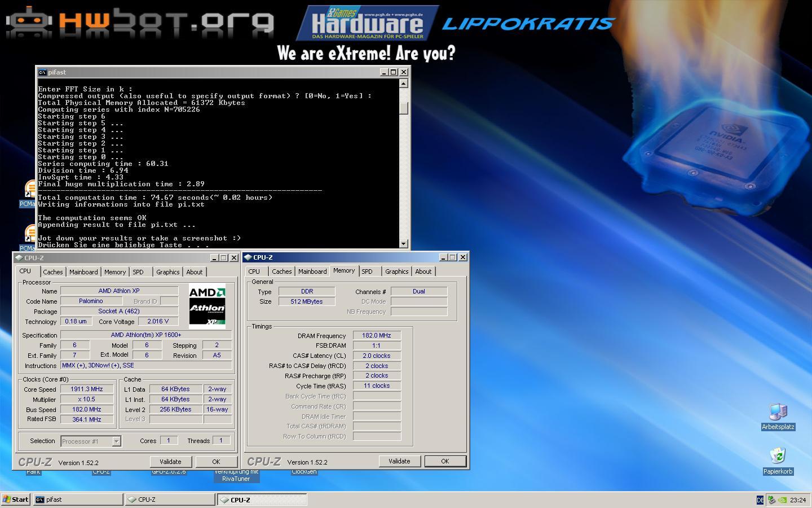Click the Instructions field MMX, 3DNow!, SSE

point(146,366)
